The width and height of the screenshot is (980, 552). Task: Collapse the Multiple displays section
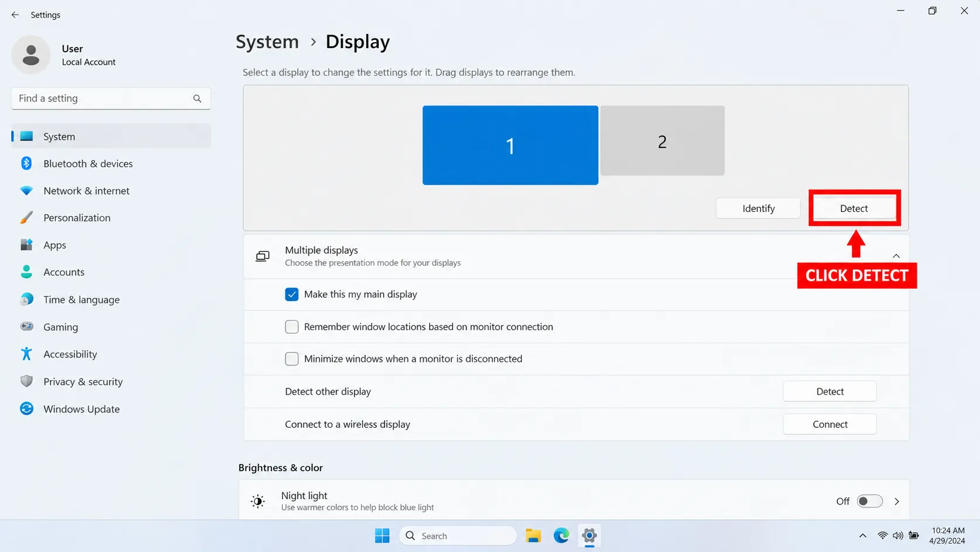click(x=896, y=256)
